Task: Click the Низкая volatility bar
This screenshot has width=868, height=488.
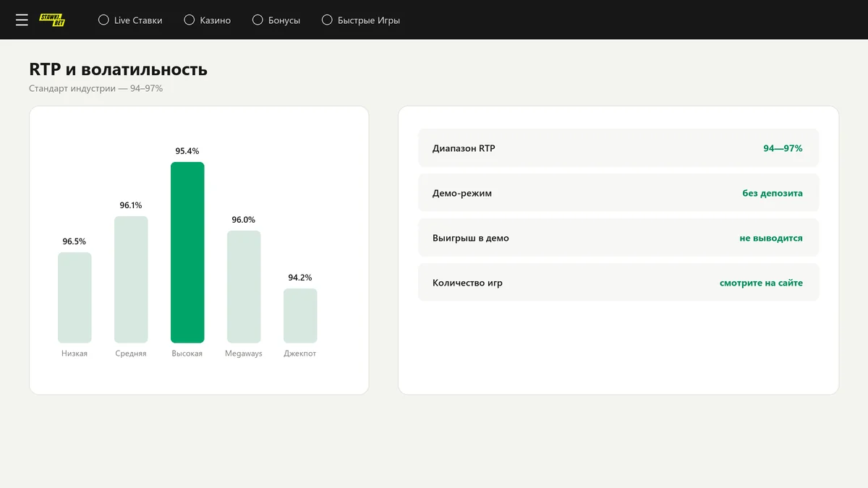Action: click(x=75, y=297)
